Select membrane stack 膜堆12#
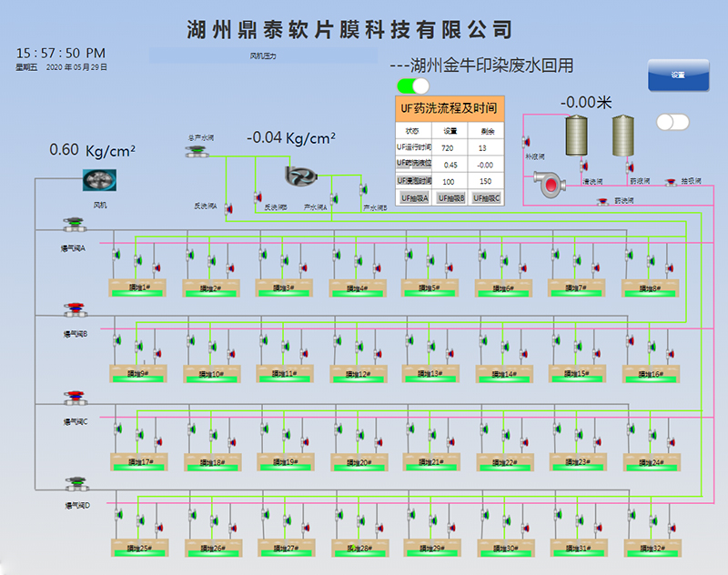 point(358,374)
